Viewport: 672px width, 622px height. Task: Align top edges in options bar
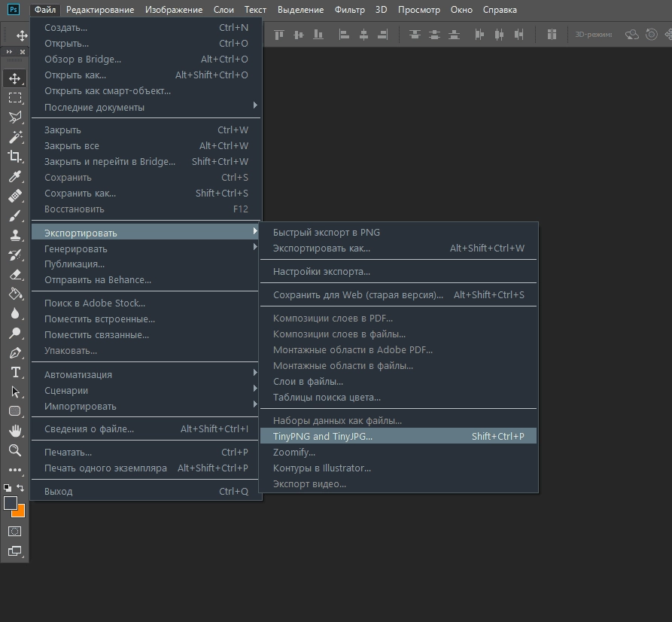pos(279,35)
